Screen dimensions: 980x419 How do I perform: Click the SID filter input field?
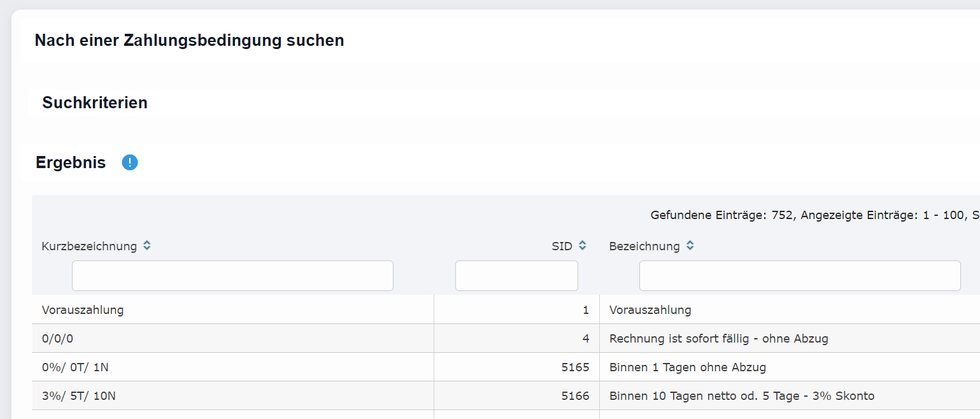(516, 275)
